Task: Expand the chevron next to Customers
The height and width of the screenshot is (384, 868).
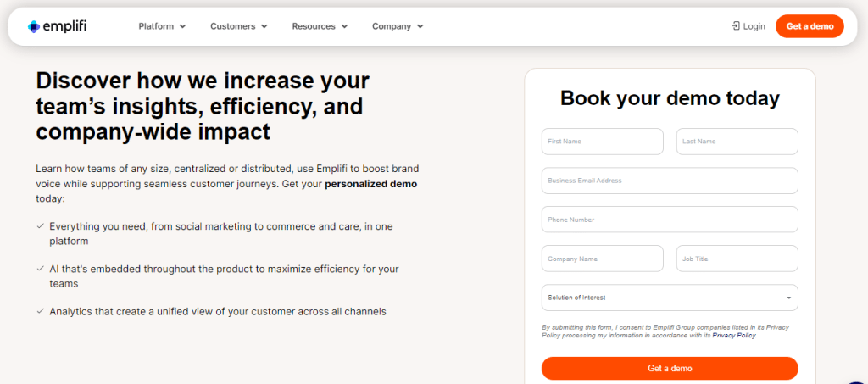Action: click(x=264, y=26)
